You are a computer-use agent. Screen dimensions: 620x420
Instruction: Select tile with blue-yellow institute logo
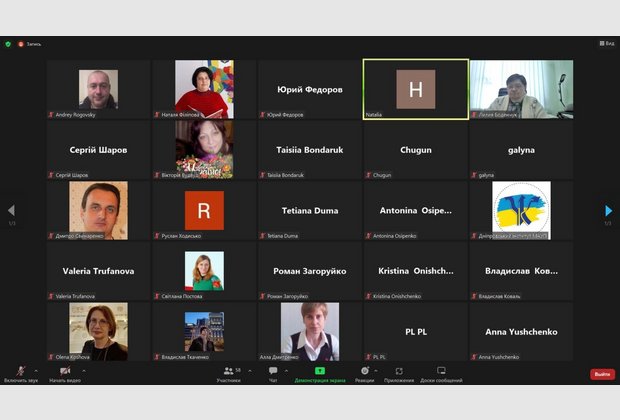tap(521, 210)
